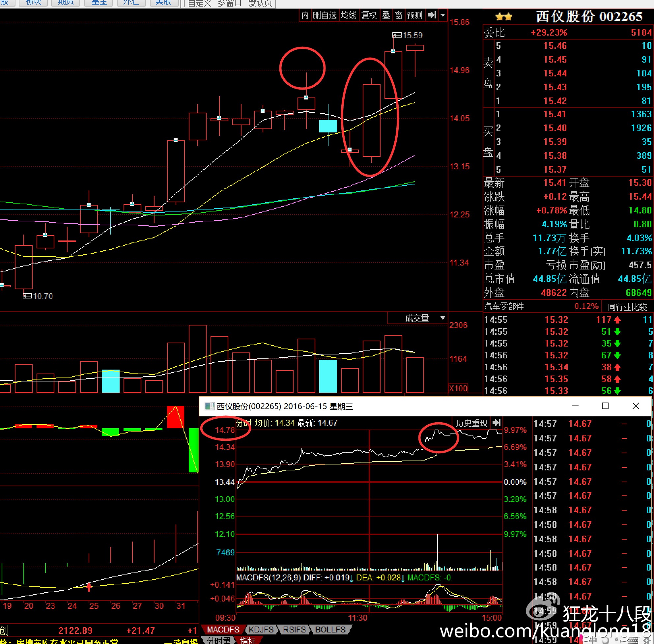Toggle the 均线 moving average lines
This screenshot has height=644, width=654.
point(349,15)
